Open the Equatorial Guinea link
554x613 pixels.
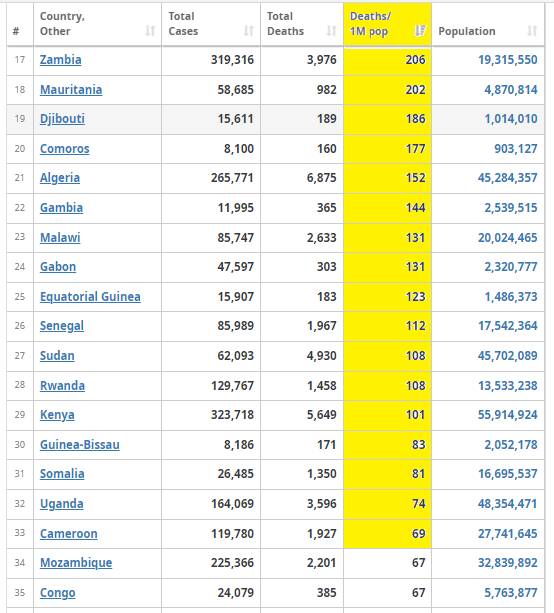point(90,297)
